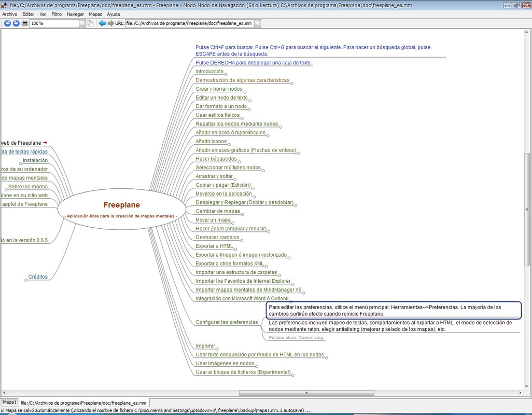
Task: Unfold the Introducción node circle
Action: (226, 75)
